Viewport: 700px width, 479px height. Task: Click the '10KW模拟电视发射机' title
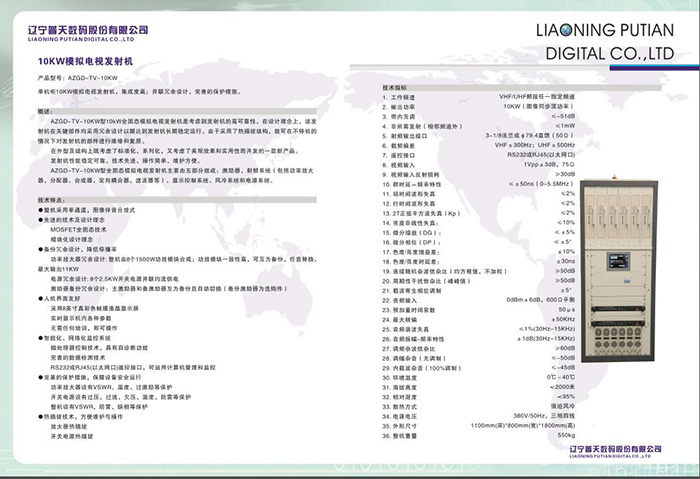tap(85, 62)
